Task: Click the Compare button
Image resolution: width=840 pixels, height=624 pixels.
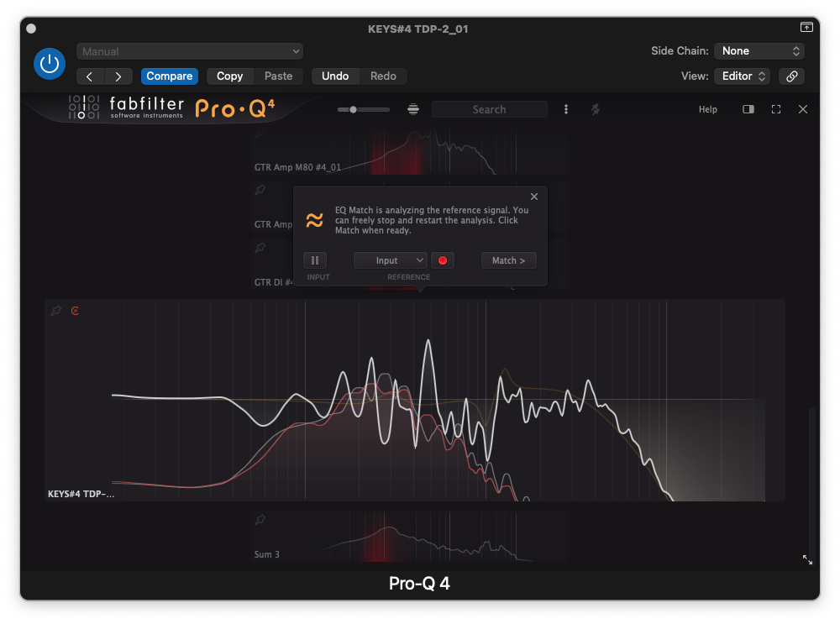Action: tap(170, 76)
